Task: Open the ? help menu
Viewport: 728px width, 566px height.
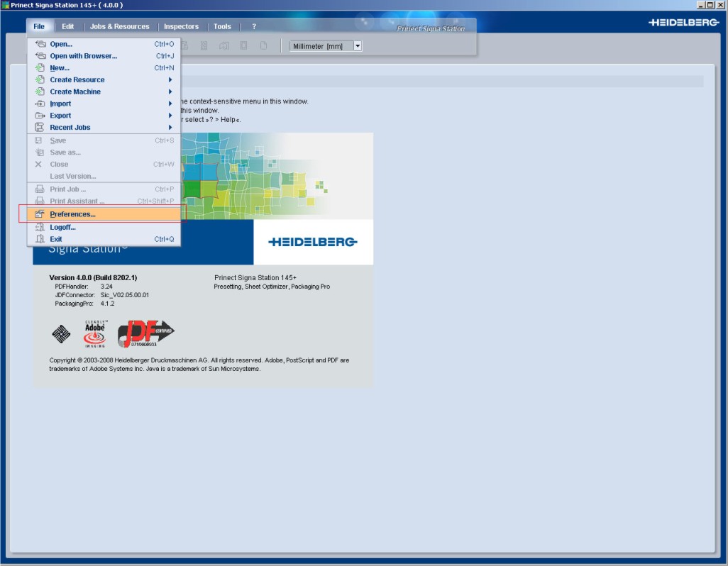Action: [x=254, y=26]
